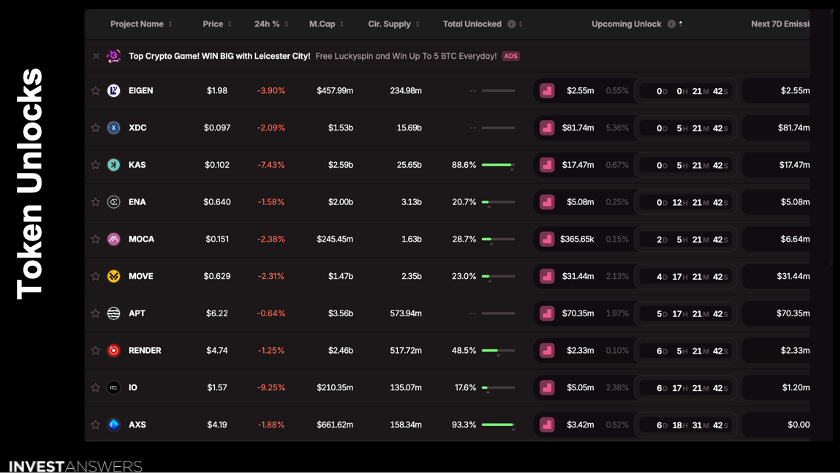
Task: Mark MOVE with the star
Action: click(x=95, y=276)
